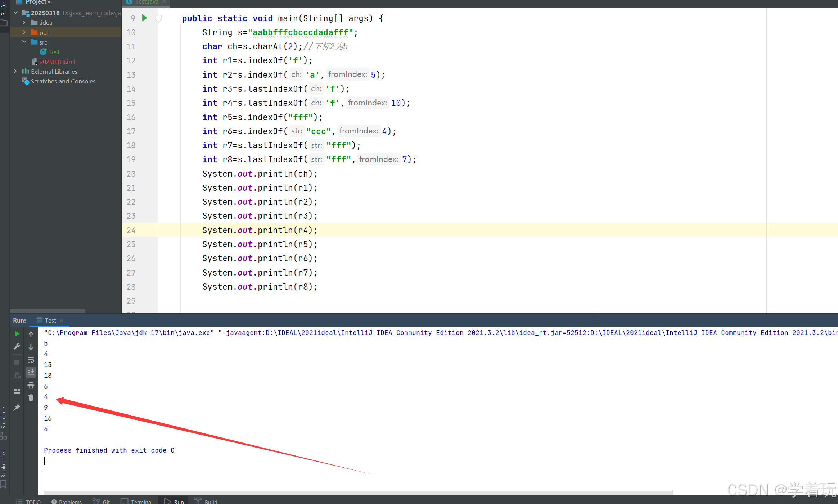Close the Test run tab
838x504 pixels.
pos(62,321)
